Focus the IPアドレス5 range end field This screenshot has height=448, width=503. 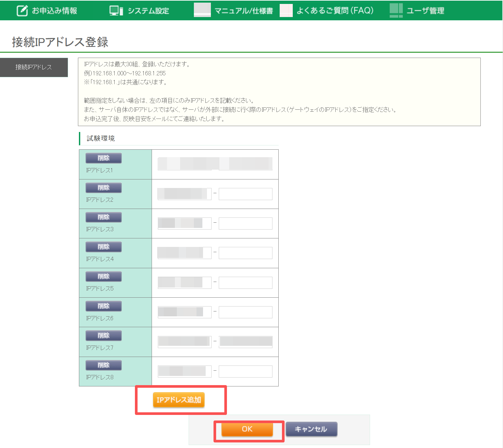[x=246, y=283]
